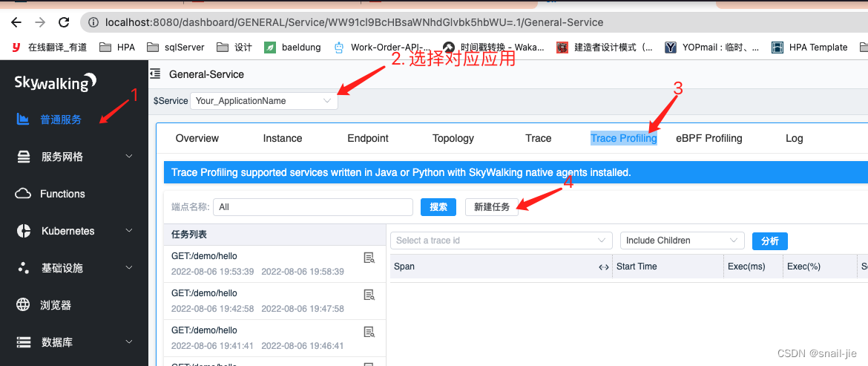Select GET:/demo/hello task at 19:53:39
Screen dimensions: 868x366
274,264
